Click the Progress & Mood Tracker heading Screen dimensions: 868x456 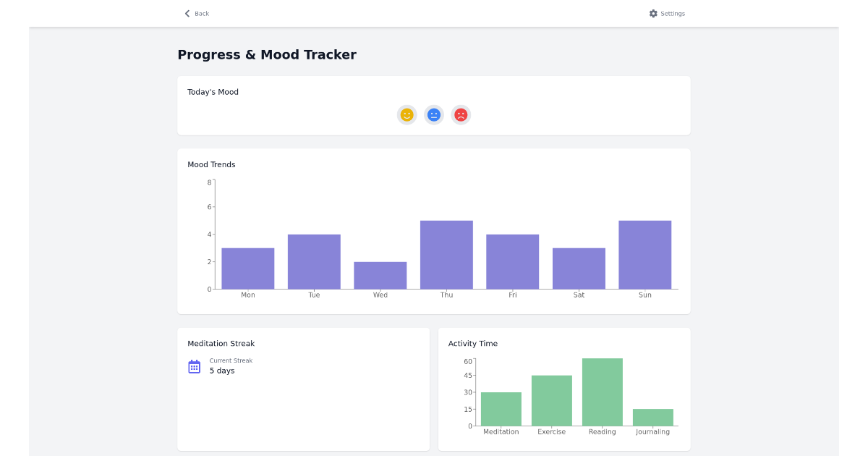[267, 54]
